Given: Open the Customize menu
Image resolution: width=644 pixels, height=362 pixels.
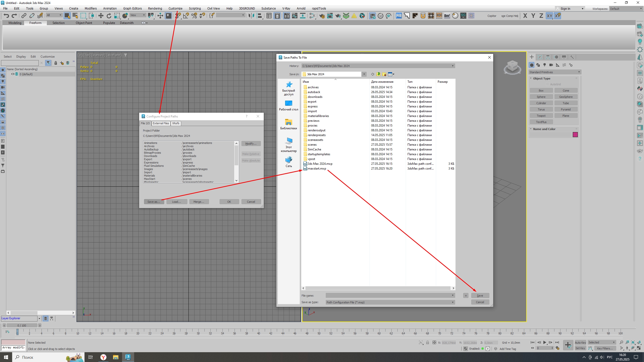Looking at the screenshot, I should click(x=175, y=8).
